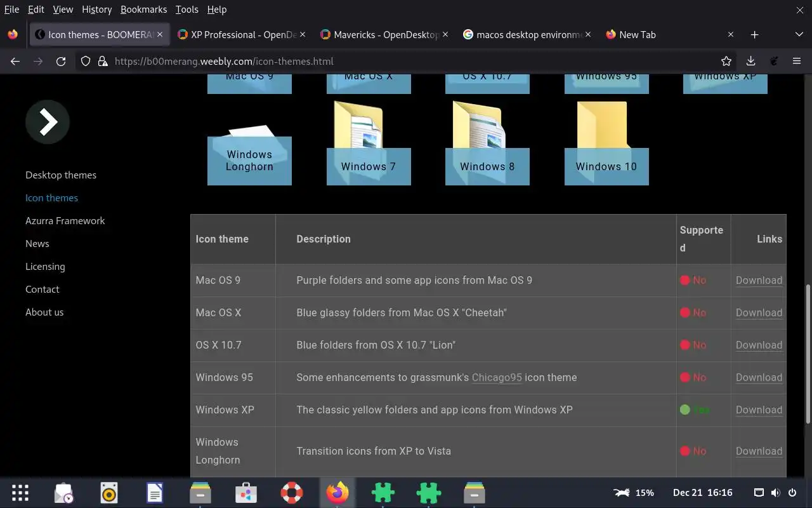
Task: Click the round arrow logo in sidebar
Action: pyautogui.click(x=48, y=121)
